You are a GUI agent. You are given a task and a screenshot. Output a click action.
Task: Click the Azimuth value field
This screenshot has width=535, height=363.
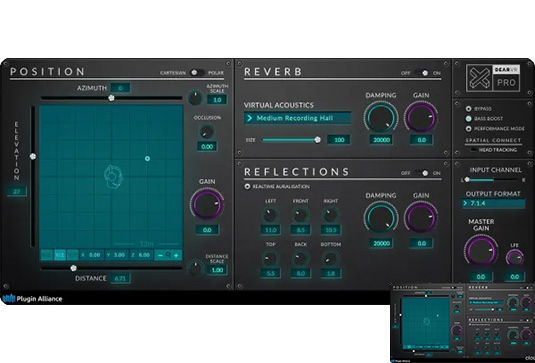[x=120, y=88]
